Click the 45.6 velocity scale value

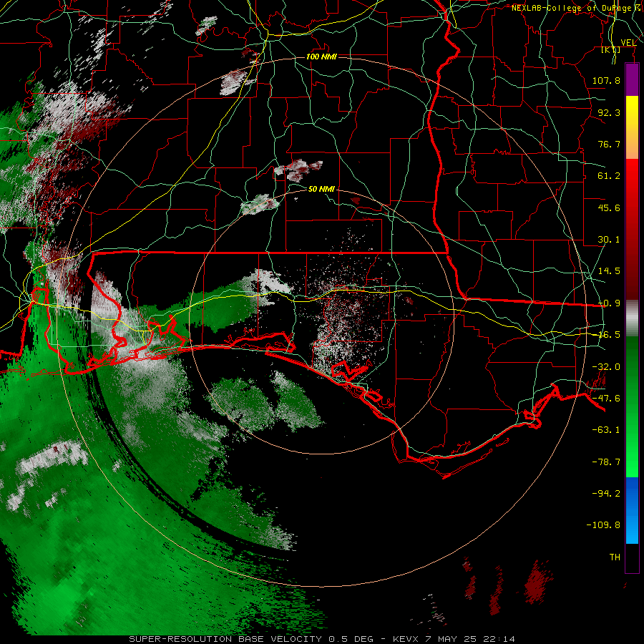(609, 208)
